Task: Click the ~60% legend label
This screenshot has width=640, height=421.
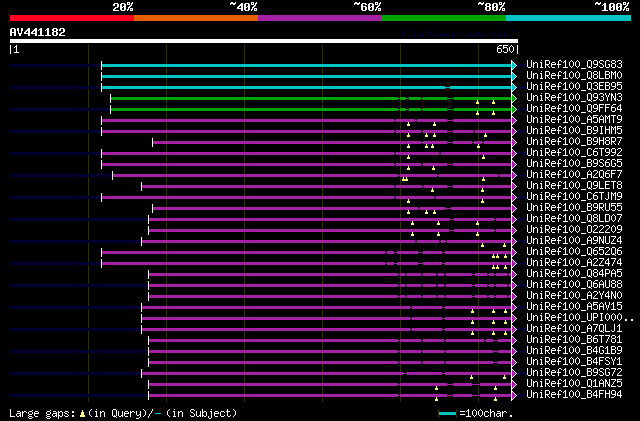Action: pos(367,7)
